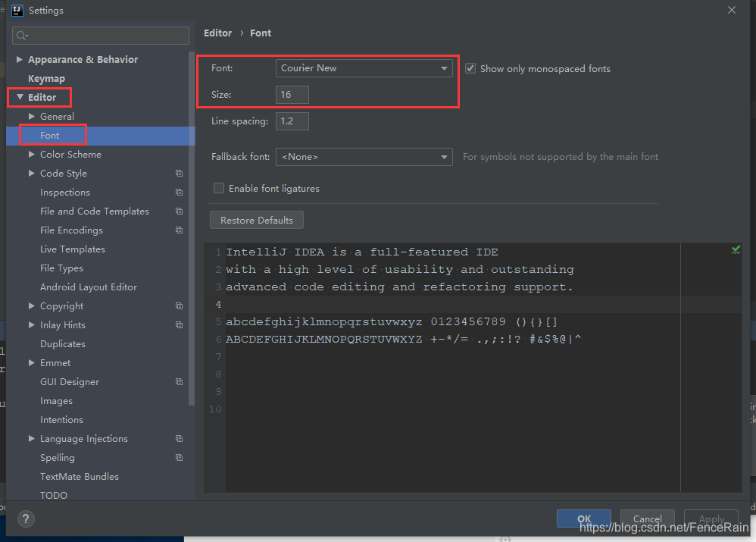Click project-level icon beside File and Code Templates
Image resolution: width=756 pixels, height=542 pixels.
179,211
